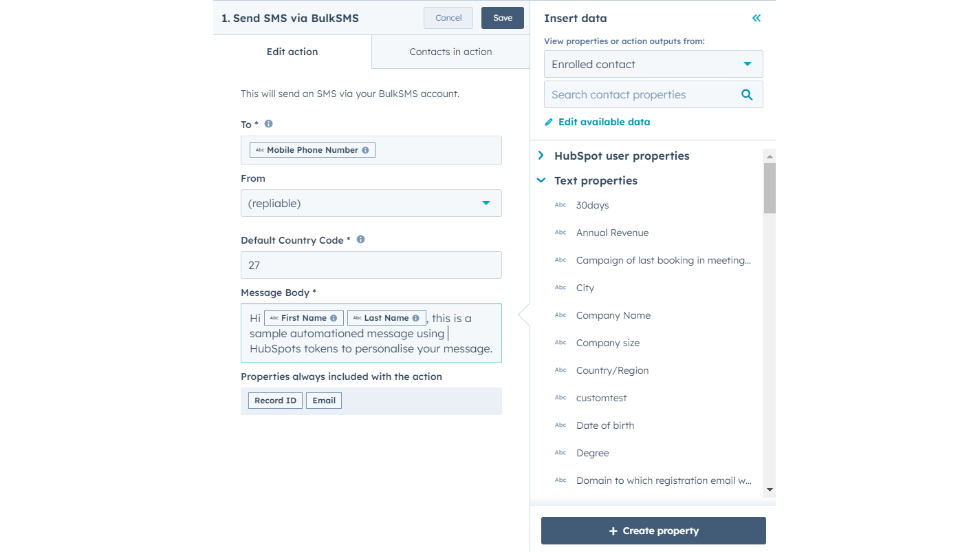Insert the Company Name property
The image size is (980, 552).
click(x=613, y=315)
